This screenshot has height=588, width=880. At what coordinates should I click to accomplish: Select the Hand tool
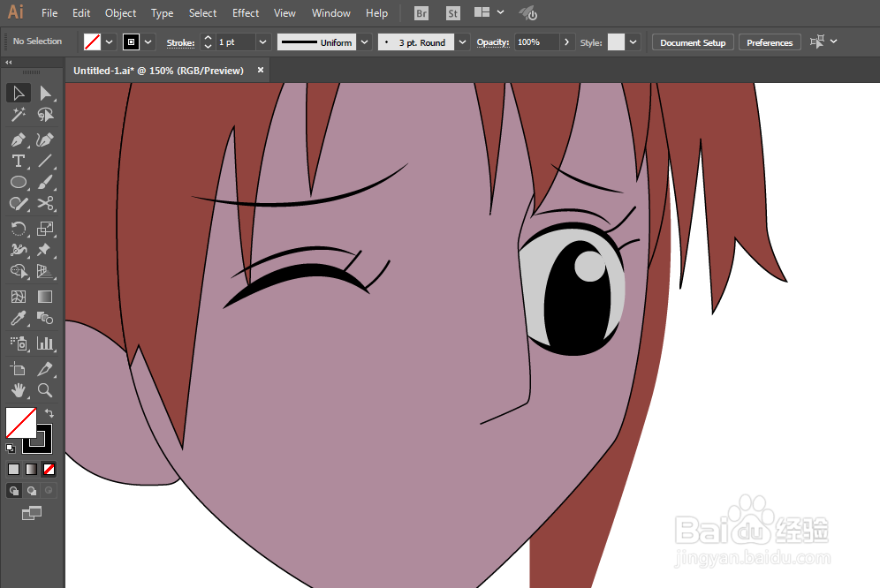point(18,390)
